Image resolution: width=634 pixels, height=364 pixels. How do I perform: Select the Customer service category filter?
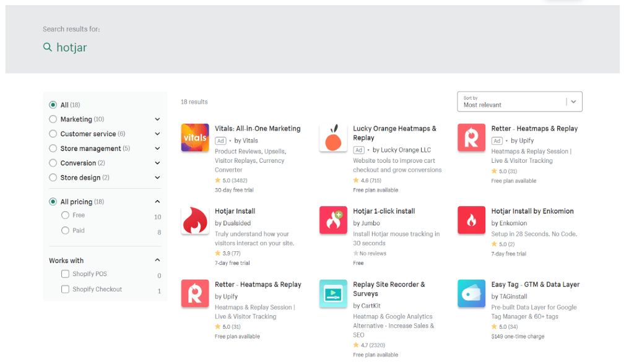point(53,134)
